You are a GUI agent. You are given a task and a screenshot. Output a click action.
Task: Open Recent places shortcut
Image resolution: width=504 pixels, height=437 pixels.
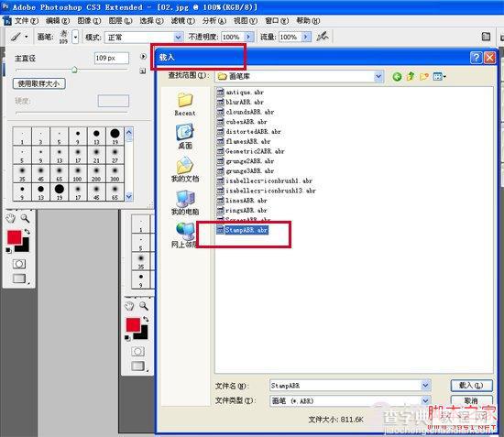pos(185,104)
